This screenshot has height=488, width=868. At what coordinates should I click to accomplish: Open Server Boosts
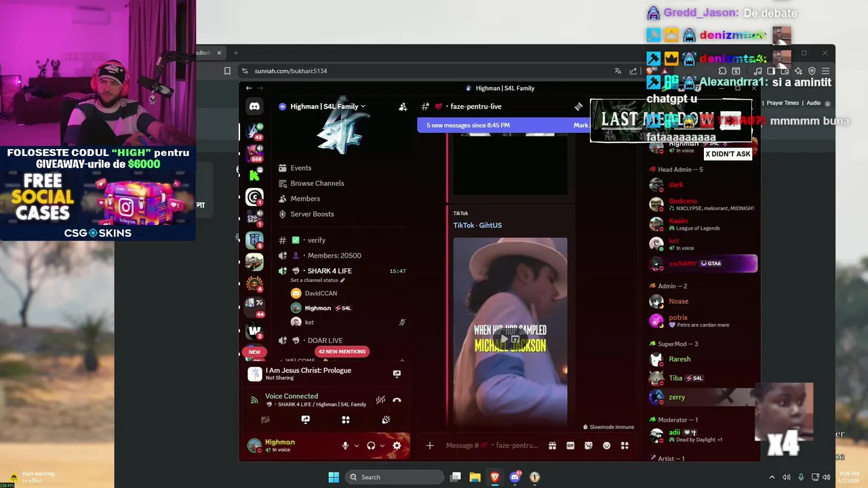click(x=342, y=214)
